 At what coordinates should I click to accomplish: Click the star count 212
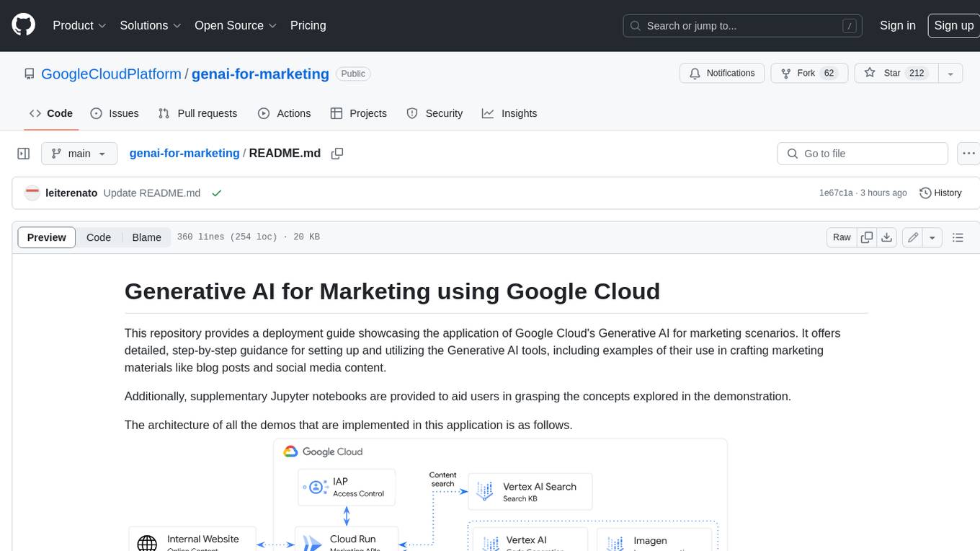[917, 73]
